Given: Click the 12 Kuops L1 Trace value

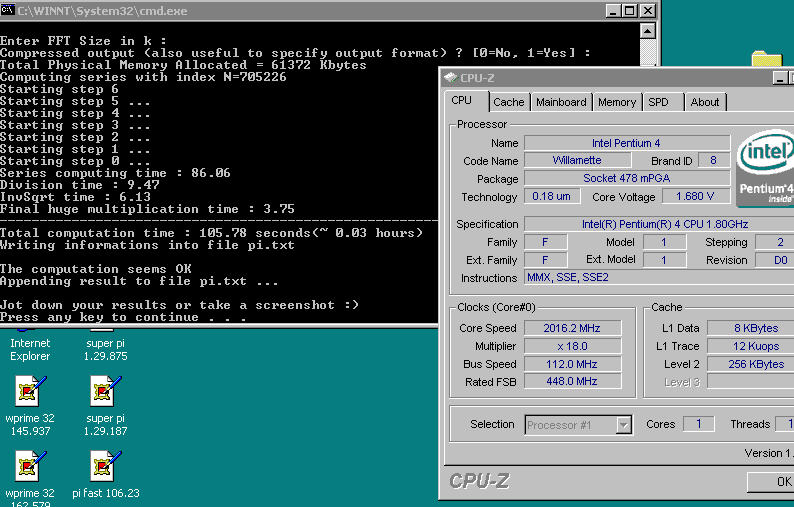Looking at the screenshot, I should coord(751,346).
